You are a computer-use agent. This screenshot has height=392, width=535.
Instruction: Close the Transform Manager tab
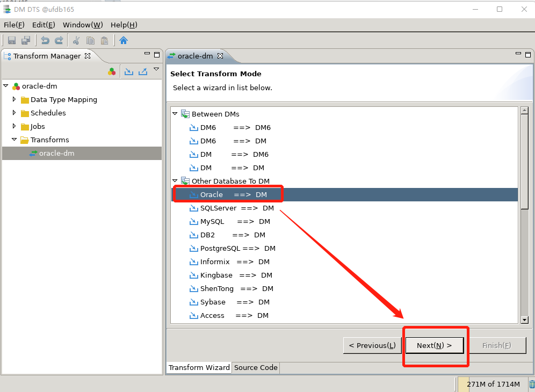click(88, 56)
